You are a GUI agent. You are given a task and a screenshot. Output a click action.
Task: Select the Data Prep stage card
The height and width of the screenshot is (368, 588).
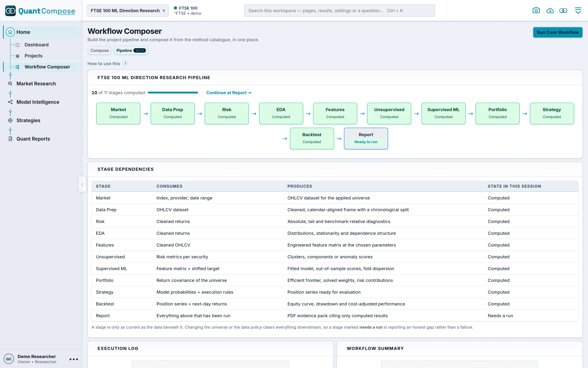[173, 113]
